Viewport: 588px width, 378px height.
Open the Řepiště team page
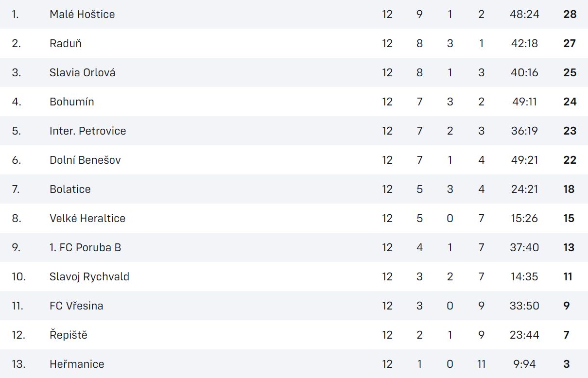(x=69, y=335)
